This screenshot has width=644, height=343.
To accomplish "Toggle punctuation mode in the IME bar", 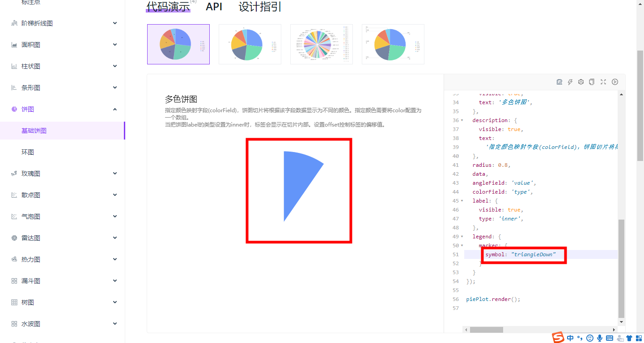I will pyautogui.click(x=580, y=338).
